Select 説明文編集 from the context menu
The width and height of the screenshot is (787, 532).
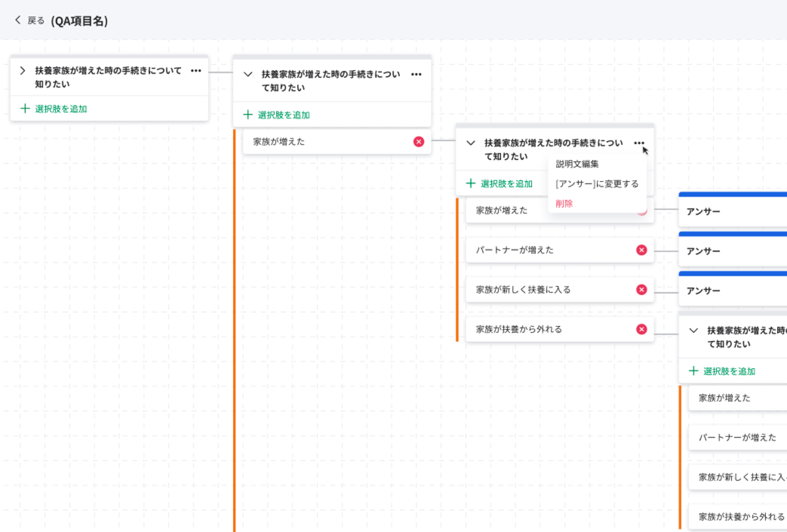(576, 164)
